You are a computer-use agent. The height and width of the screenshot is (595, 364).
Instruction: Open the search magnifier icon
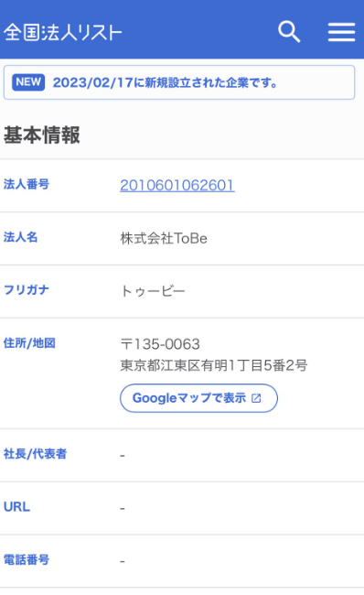[289, 32]
